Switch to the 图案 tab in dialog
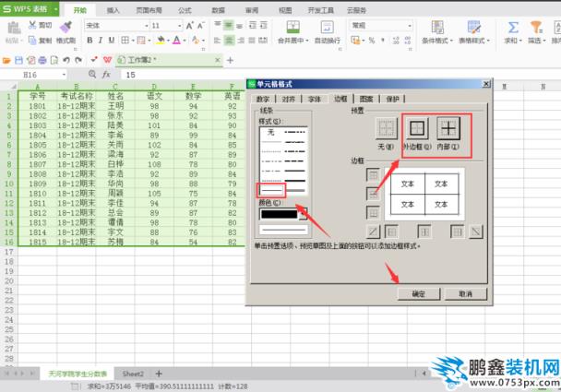The width and height of the screenshot is (561, 392). (x=366, y=99)
